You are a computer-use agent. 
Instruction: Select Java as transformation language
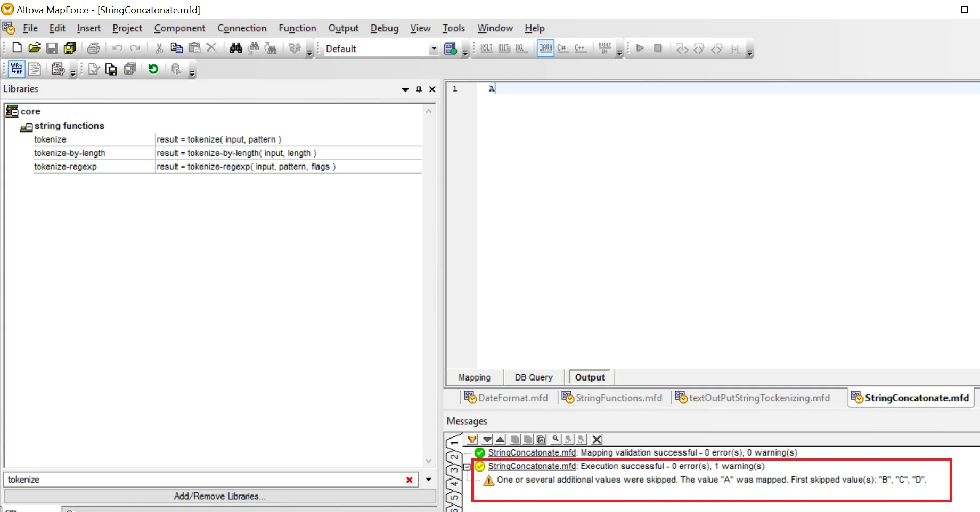coord(545,48)
